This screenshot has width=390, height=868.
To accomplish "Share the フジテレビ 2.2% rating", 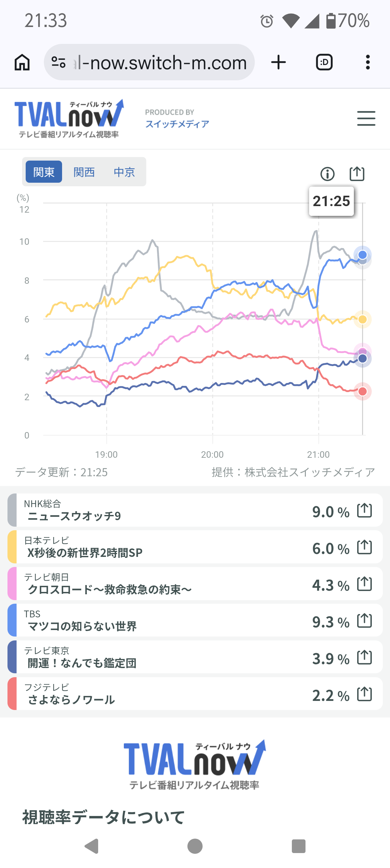I will [x=364, y=694].
